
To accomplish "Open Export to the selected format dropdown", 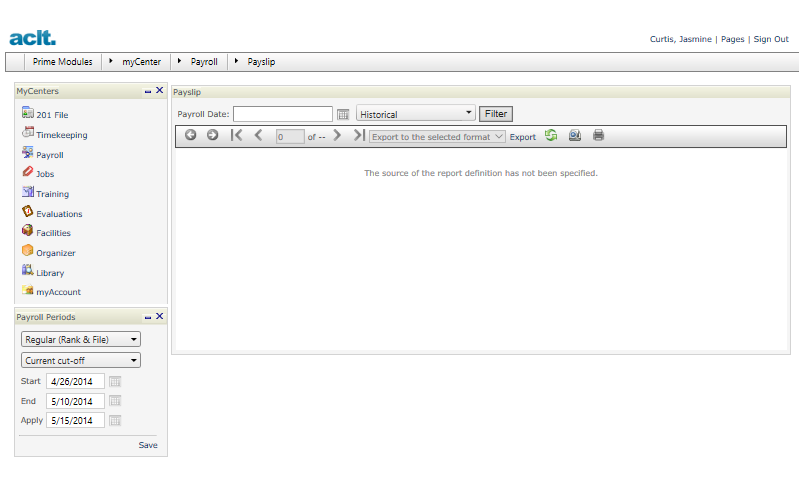I will point(437,137).
